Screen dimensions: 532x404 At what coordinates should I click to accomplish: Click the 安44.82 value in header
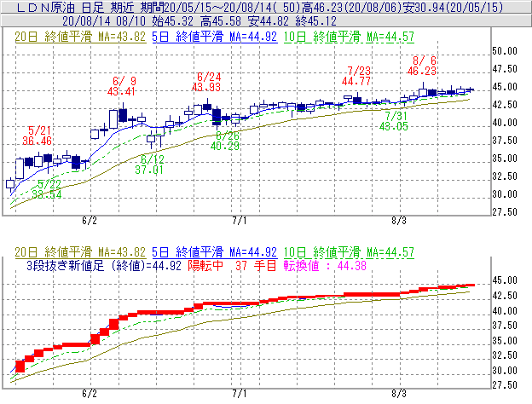tap(269, 21)
